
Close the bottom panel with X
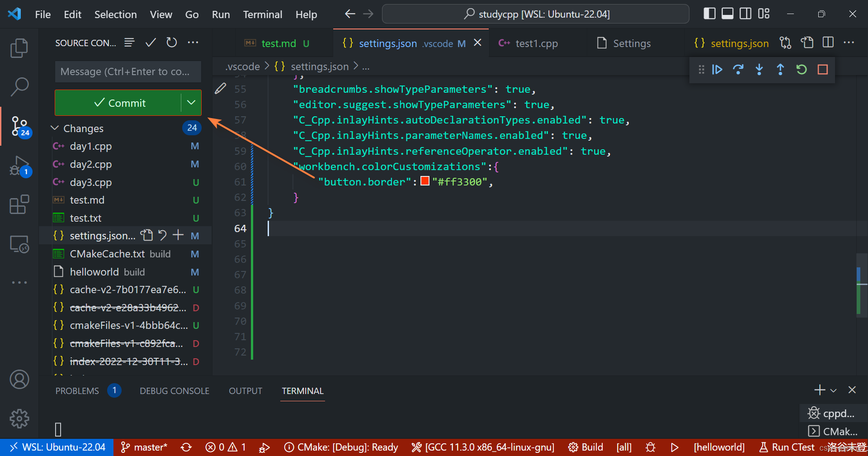(x=852, y=390)
